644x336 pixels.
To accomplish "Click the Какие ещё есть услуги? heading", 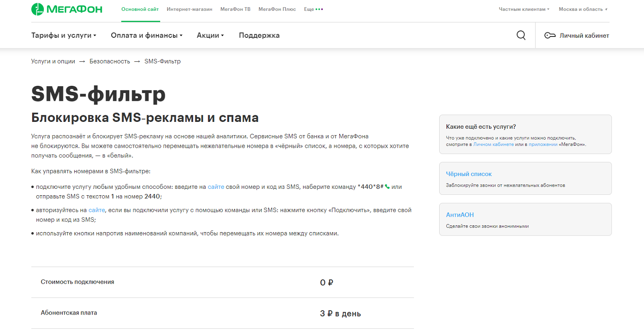I will coord(481,127).
